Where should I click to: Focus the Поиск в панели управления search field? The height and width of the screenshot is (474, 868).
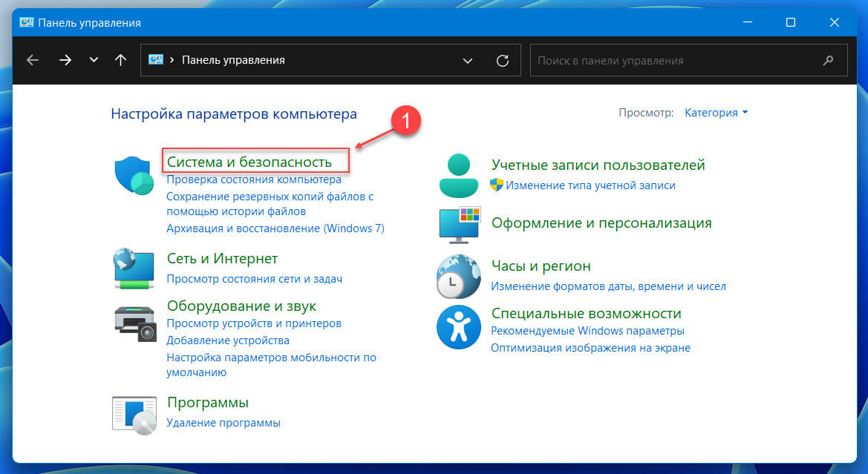coord(688,60)
